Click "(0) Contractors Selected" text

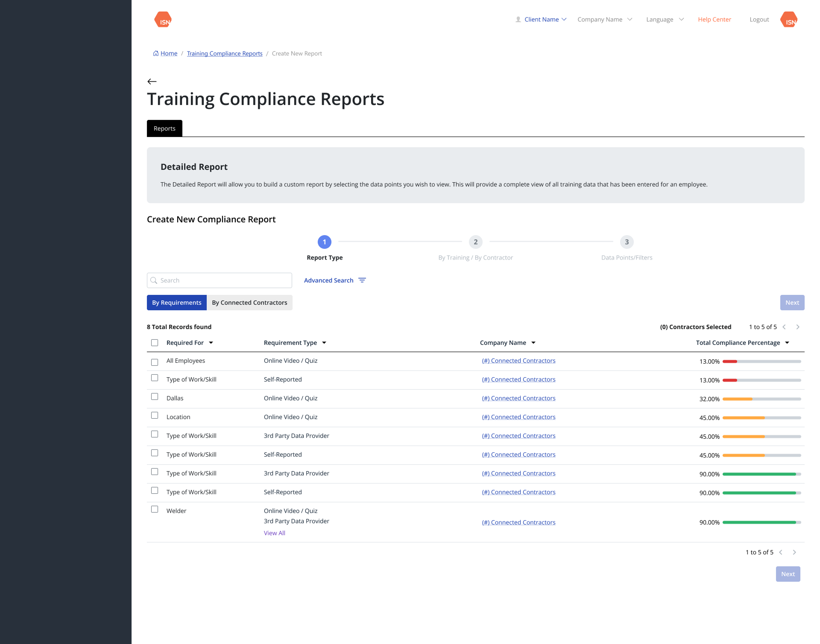click(x=695, y=327)
